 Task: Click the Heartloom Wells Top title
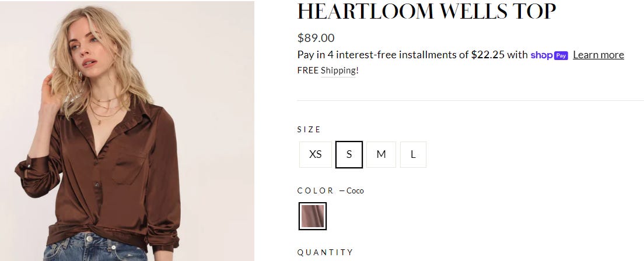tap(426, 11)
